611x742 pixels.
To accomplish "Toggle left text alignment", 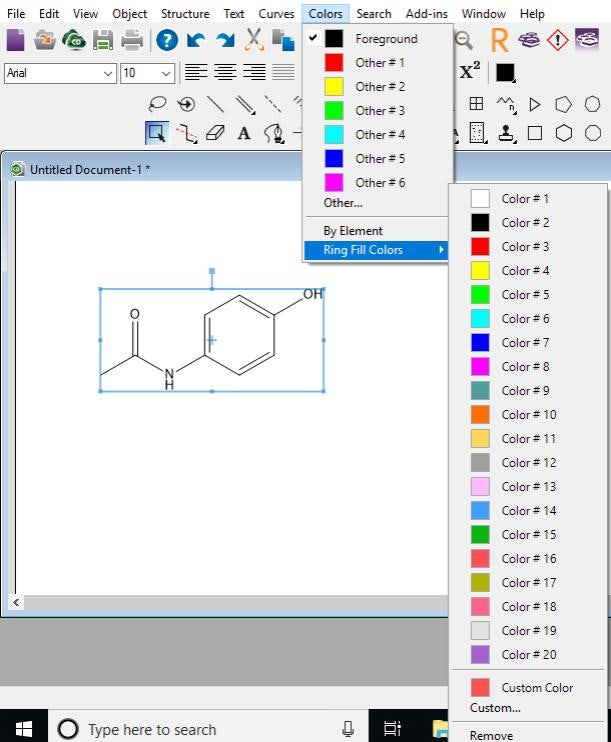I will [195, 72].
